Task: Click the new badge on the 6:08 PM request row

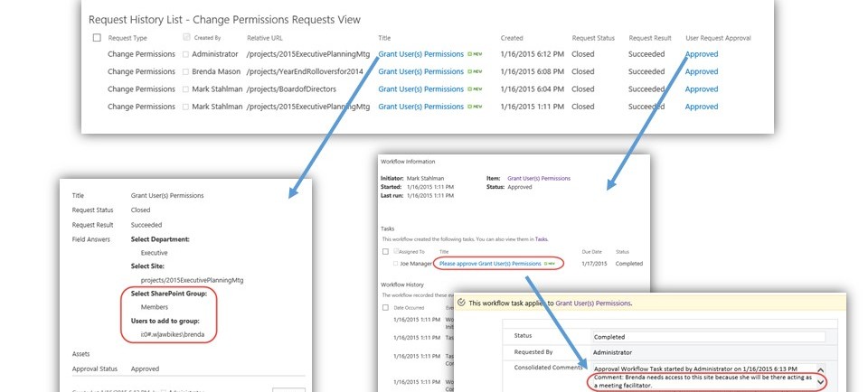Action: [475, 72]
